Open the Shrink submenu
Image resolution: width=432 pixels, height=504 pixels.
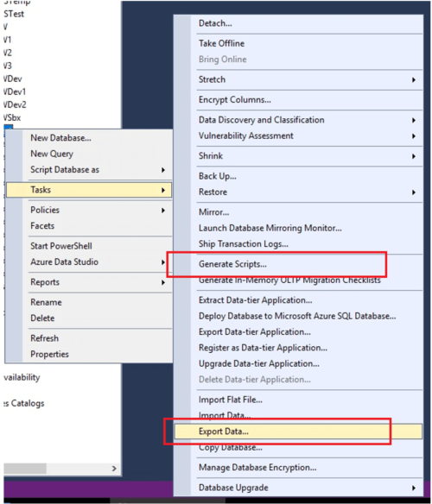(298, 156)
